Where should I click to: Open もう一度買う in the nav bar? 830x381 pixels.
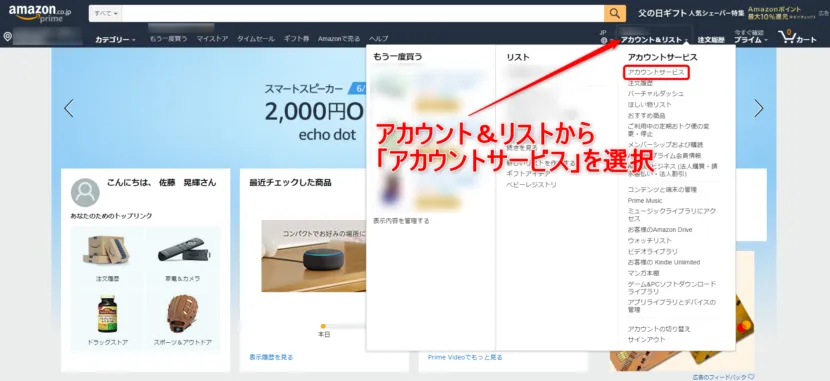point(168,39)
